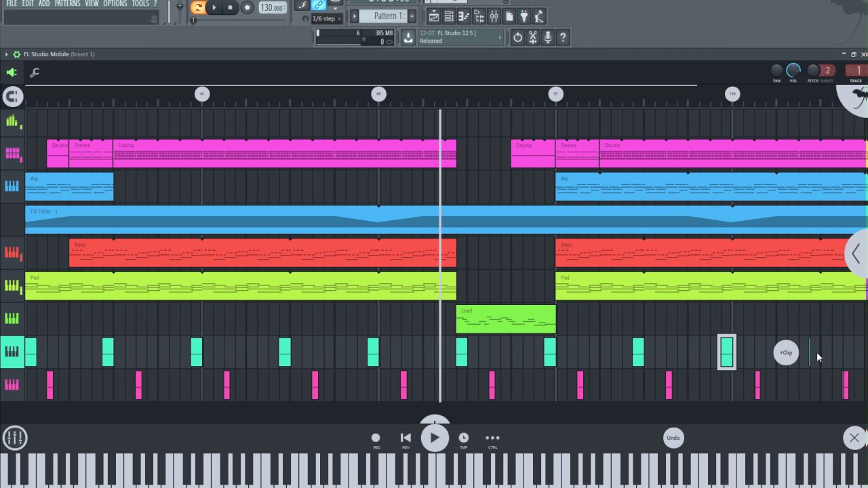Open the wrench settings icon

[35, 73]
